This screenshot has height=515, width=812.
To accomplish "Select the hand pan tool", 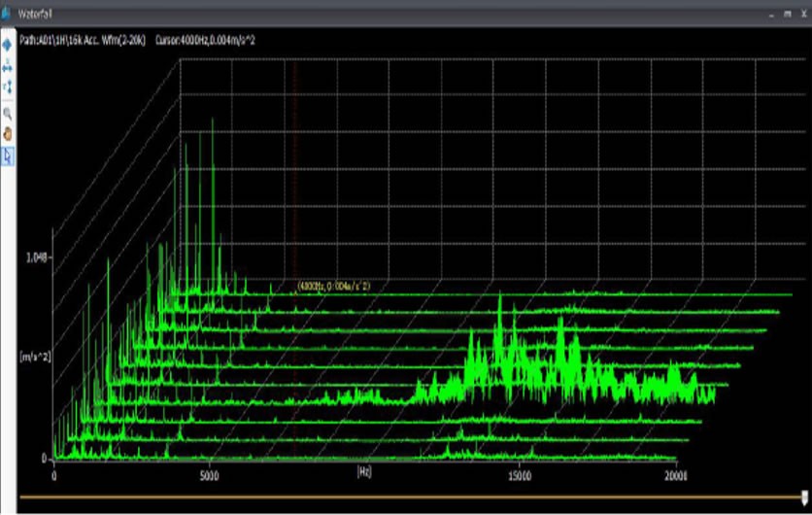I will pos(7,134).
